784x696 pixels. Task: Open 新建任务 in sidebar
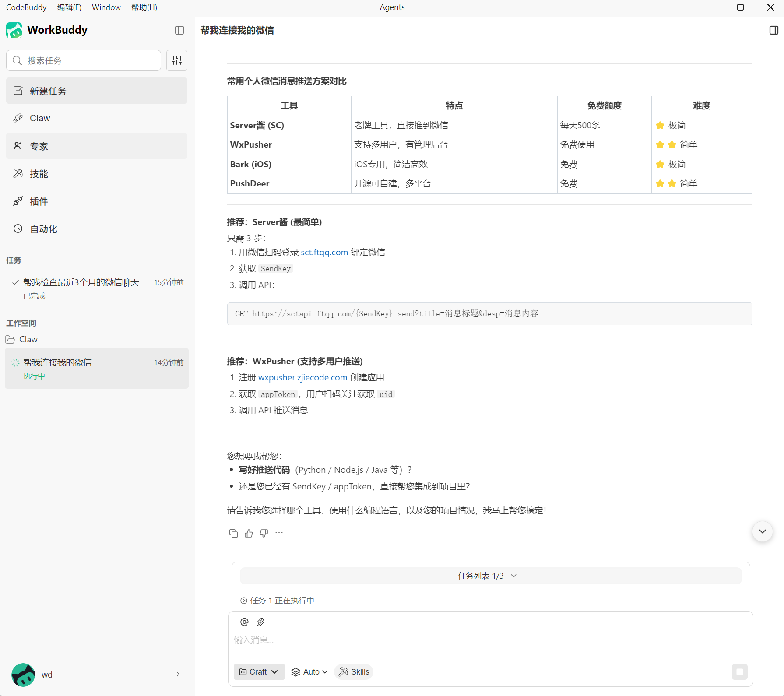click(97, 91)
